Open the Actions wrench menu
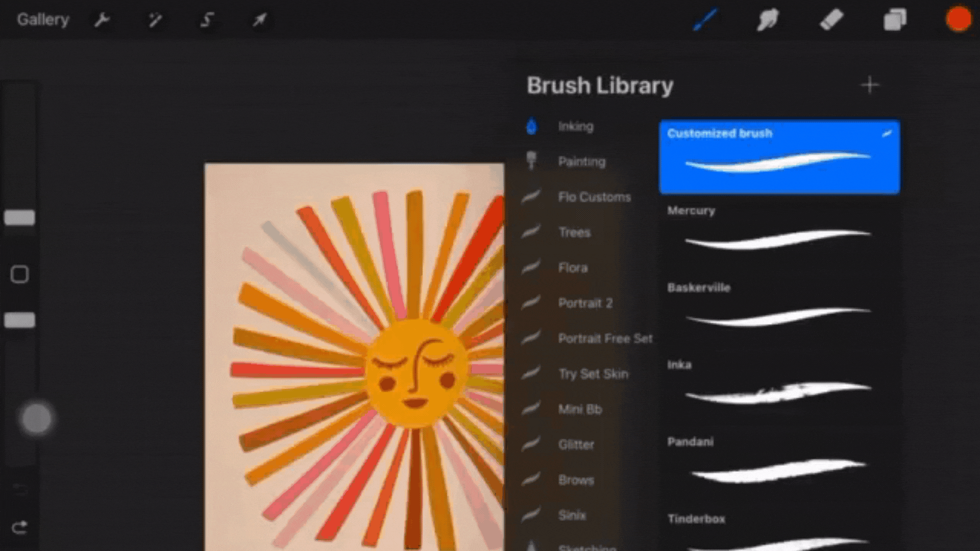This screenshot has width=980, height=551. click(x=102, y=20)
